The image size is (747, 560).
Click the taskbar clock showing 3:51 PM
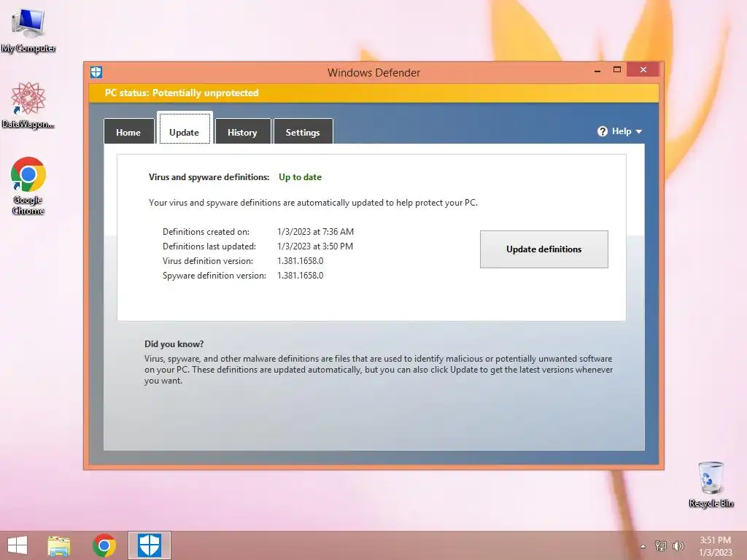(715, 540)
